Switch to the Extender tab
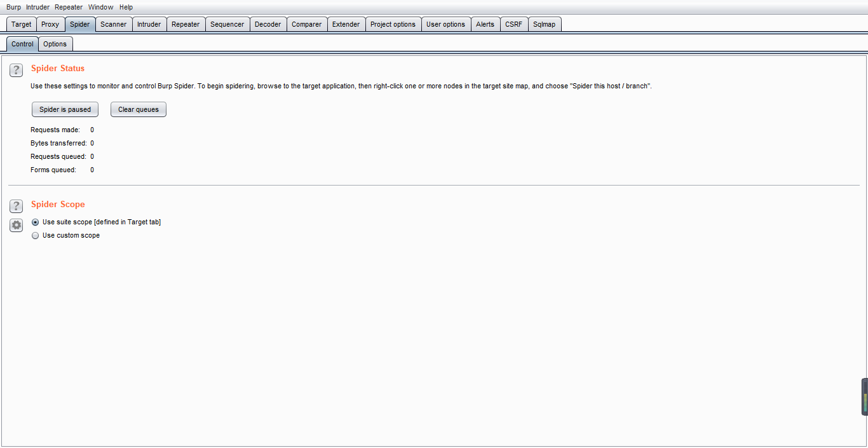This screenshot has height=448, width=868. click(x=346, y=24)
